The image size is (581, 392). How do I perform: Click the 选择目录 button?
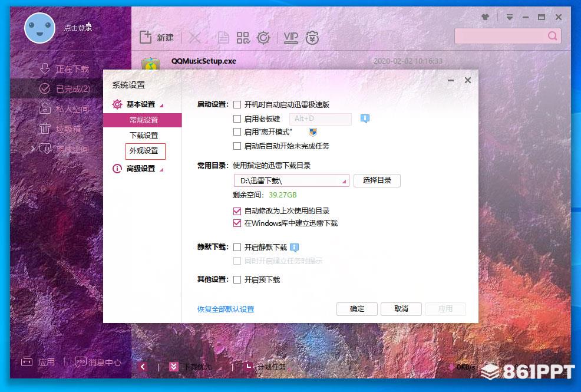coord(377,180)
